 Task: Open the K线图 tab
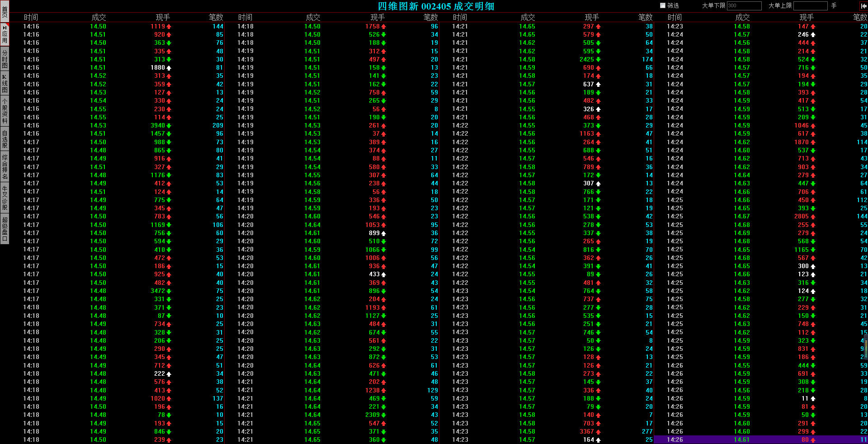coord(5,83)
